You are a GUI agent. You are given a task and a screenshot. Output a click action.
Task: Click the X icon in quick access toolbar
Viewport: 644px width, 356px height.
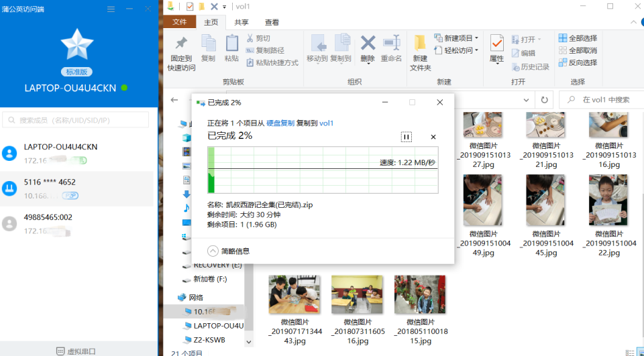point(213,6)
